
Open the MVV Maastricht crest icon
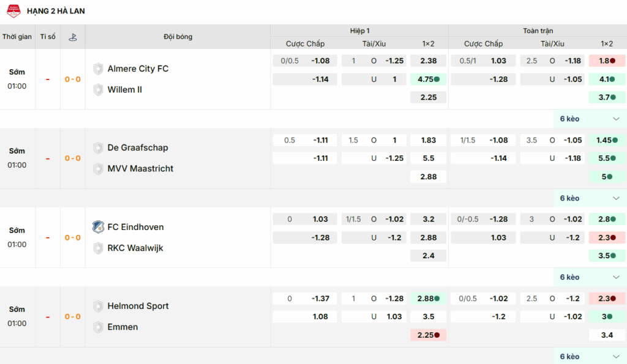(98, 169)
